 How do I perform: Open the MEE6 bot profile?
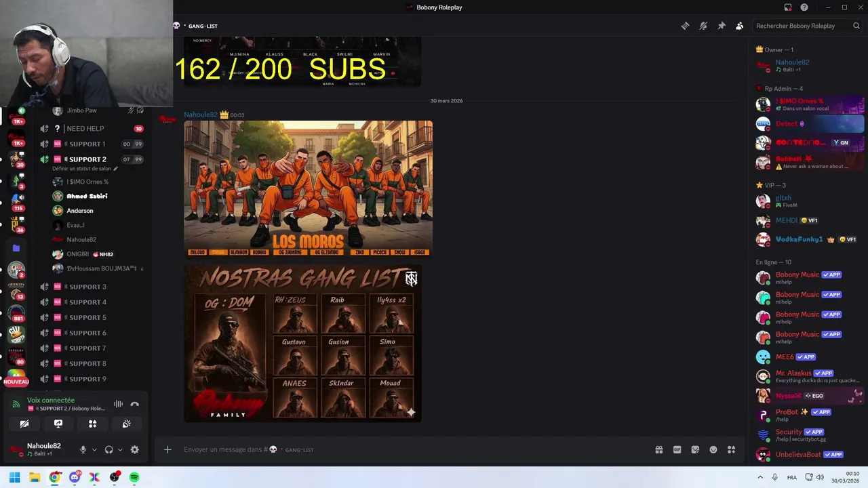pyautogui.click(x=810, y=357)
